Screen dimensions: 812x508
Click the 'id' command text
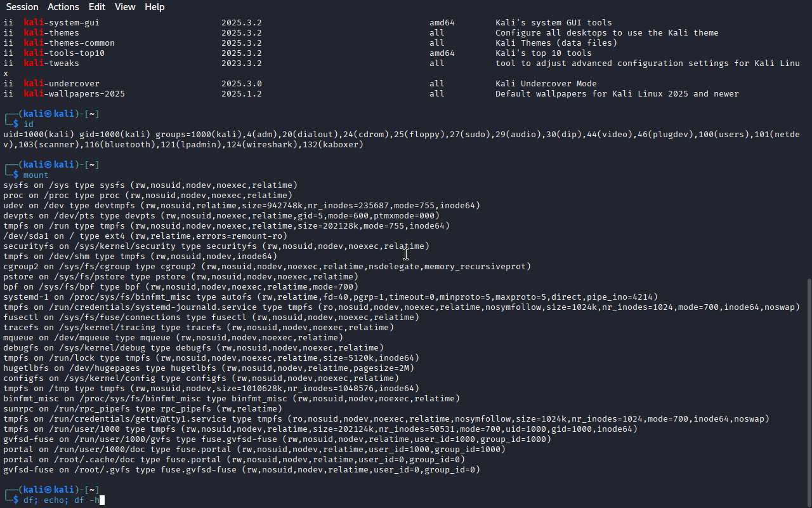coord(29,124)
